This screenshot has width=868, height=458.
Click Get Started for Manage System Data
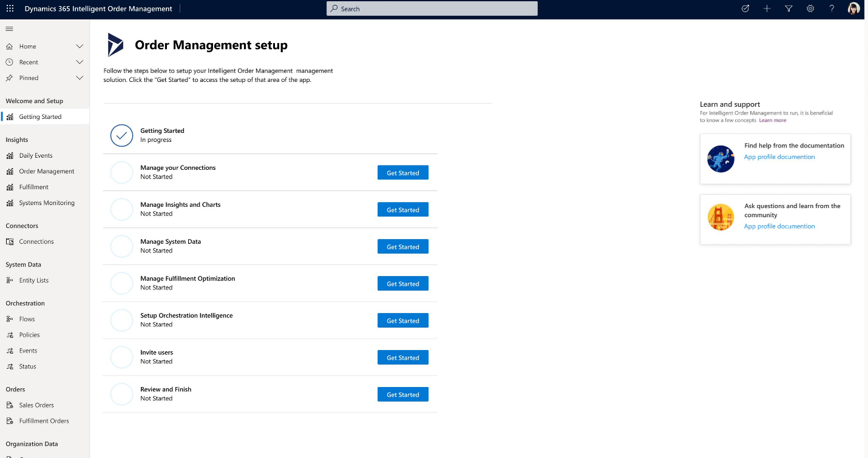pyautogui.click(x=402, y=246)
